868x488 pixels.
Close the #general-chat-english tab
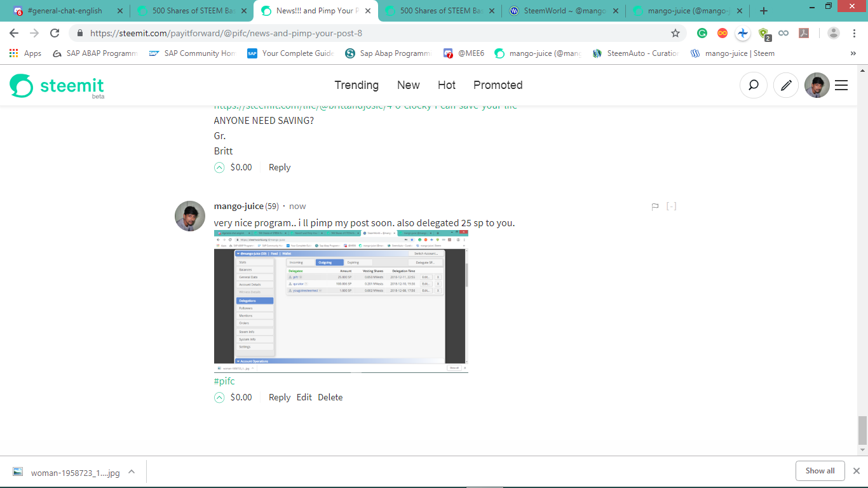pos(120,11)
